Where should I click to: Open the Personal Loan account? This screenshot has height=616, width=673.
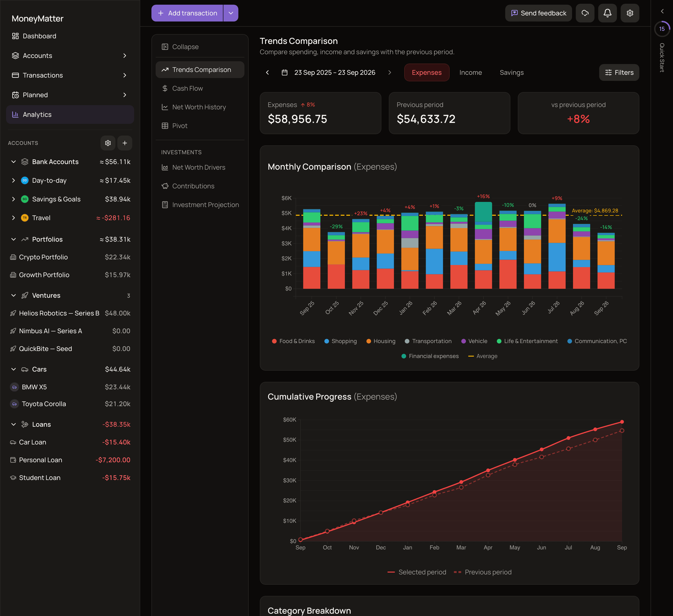[70, 460]
